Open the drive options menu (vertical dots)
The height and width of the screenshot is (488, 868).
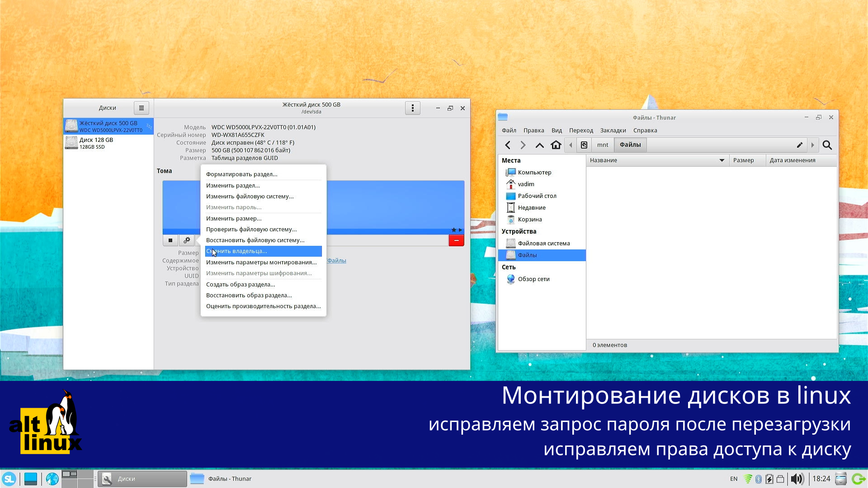tap(412, 108)
